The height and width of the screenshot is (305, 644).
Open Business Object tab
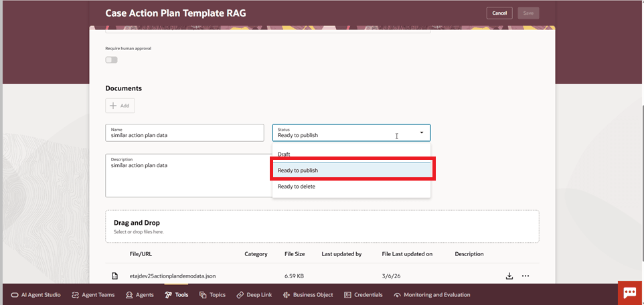(308, 295)
